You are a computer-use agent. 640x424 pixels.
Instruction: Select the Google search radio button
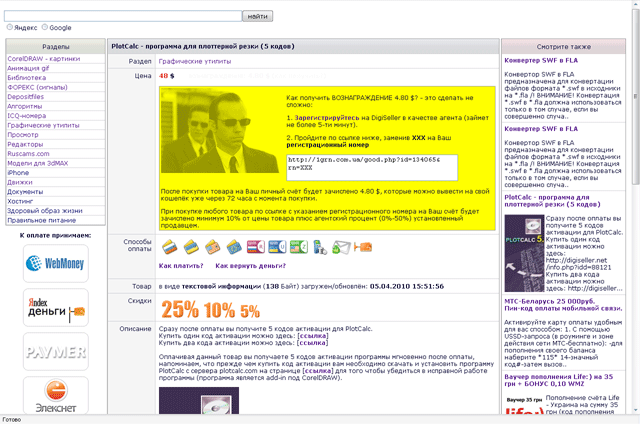(45, 27)
